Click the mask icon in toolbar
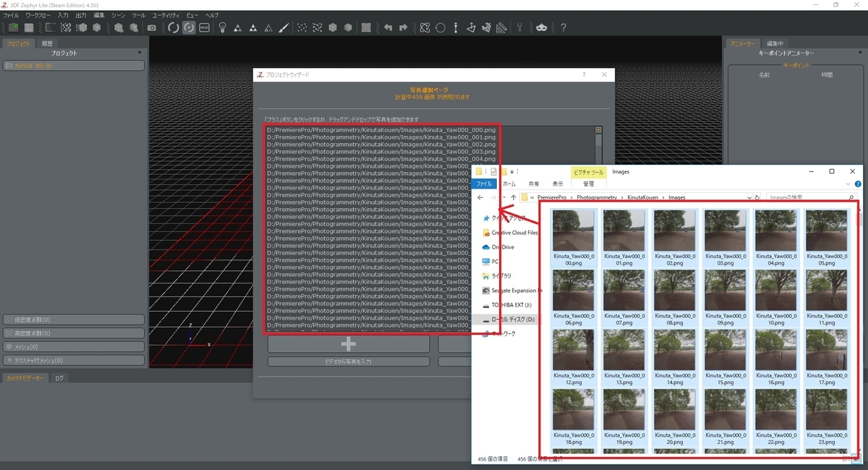This screenshot has height=470, width=868. tap(542, 27)
